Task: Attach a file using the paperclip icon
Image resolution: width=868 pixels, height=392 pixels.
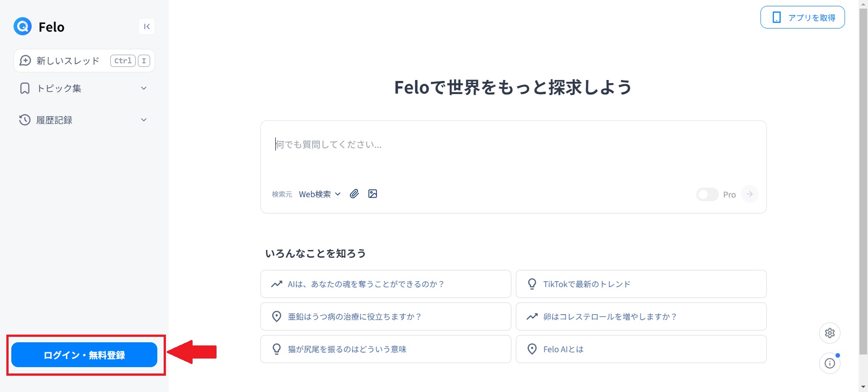Action: pyautogui.click(x=354, y=194)
